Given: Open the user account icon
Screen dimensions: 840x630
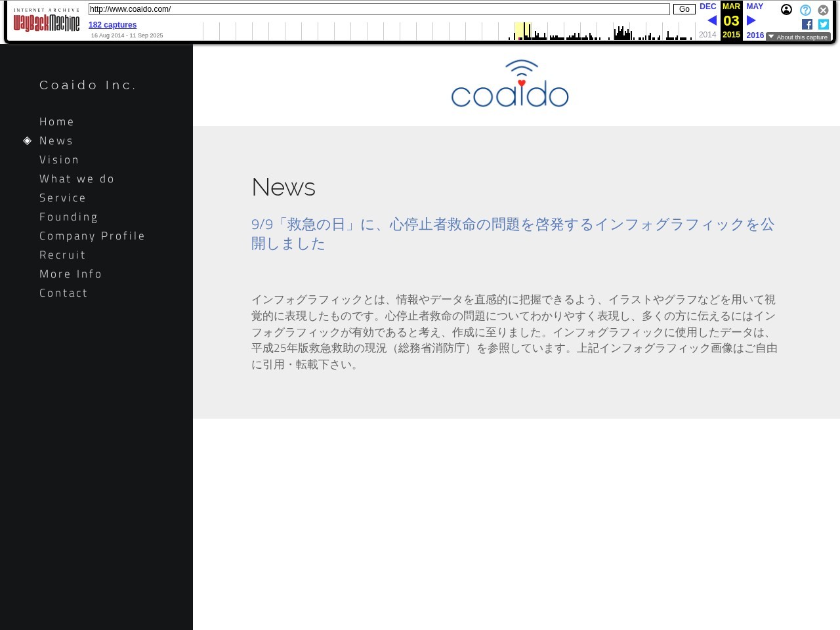Looking at the screenshot, I should [x=786, y=10].
